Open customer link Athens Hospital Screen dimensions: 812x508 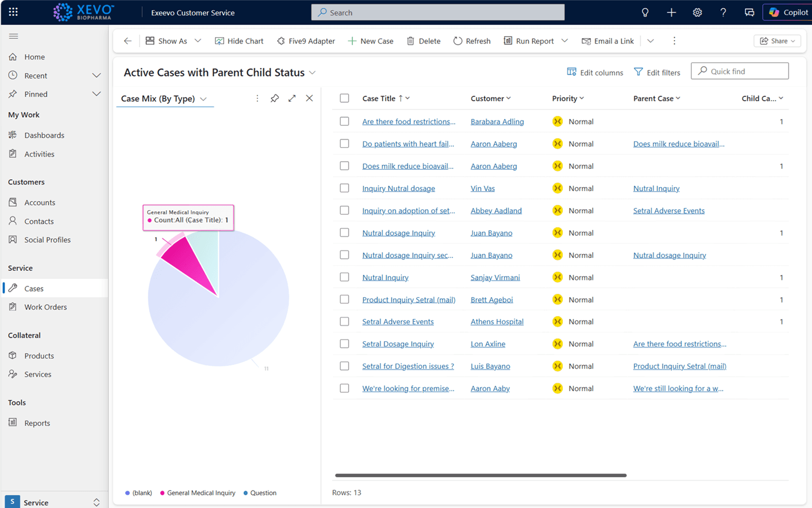[497, 322]
